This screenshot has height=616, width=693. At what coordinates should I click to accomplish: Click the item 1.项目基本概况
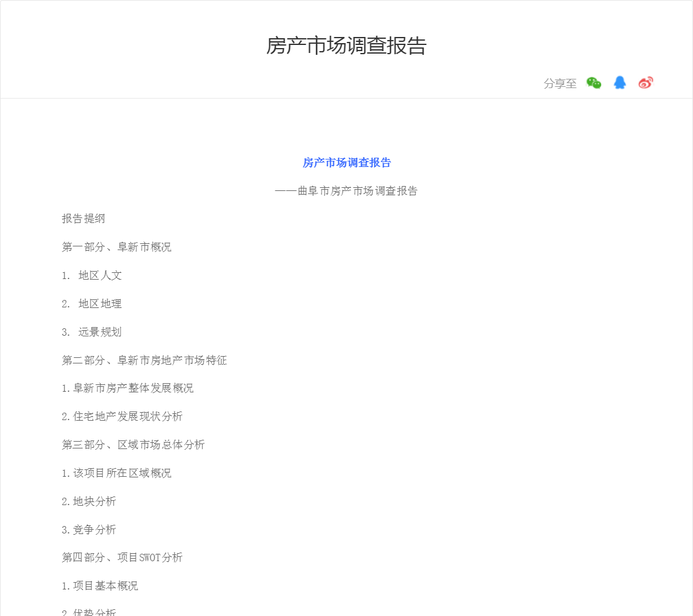point(100,586)
